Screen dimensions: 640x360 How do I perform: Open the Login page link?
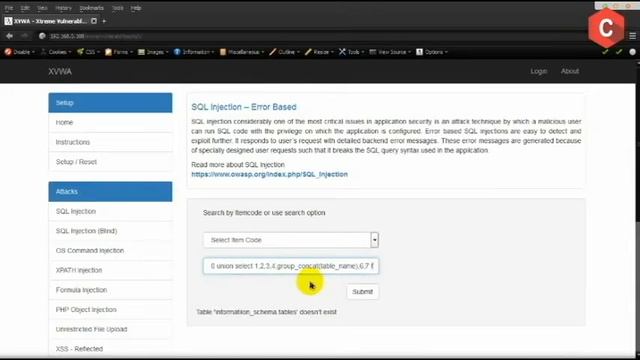point(538,71)
